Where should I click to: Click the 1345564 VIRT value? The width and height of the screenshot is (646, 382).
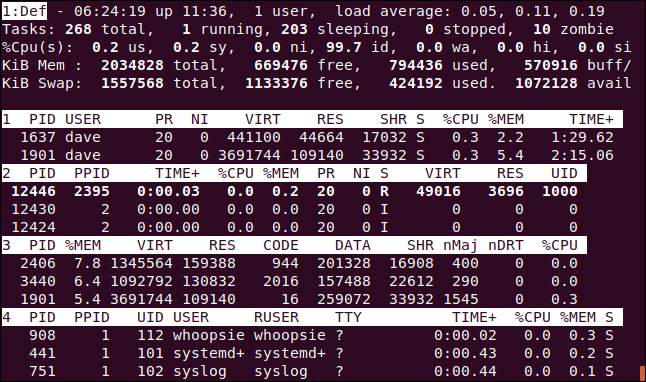click(x=141, y=263)
